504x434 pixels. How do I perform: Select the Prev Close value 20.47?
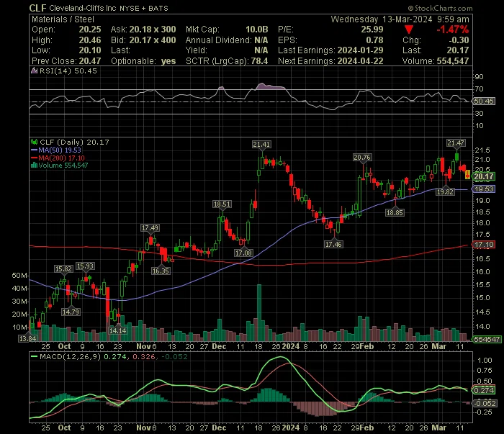click(90, 61)
